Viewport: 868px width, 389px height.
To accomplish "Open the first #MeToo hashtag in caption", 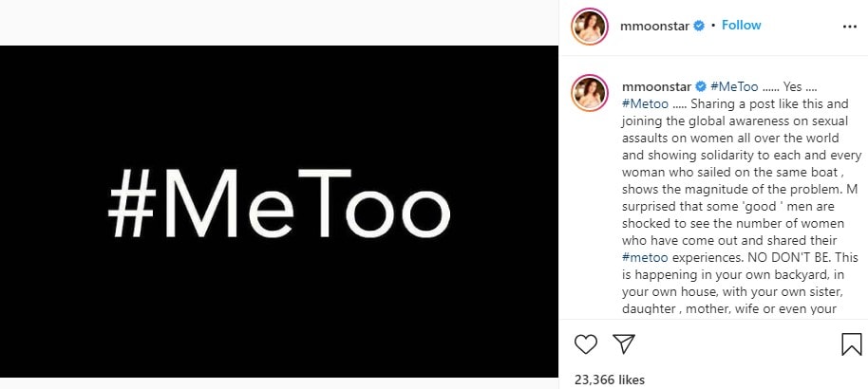I will 734,87.
